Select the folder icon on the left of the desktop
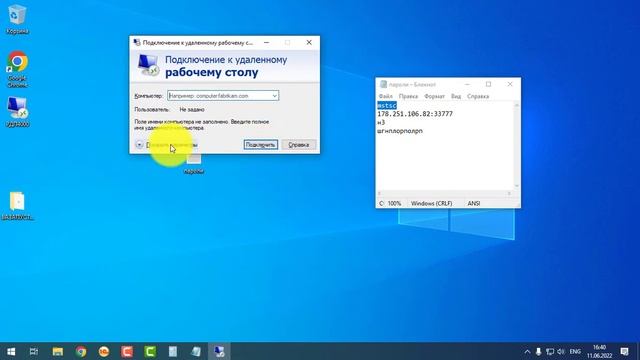640x360 pixels. click(17, 205)
